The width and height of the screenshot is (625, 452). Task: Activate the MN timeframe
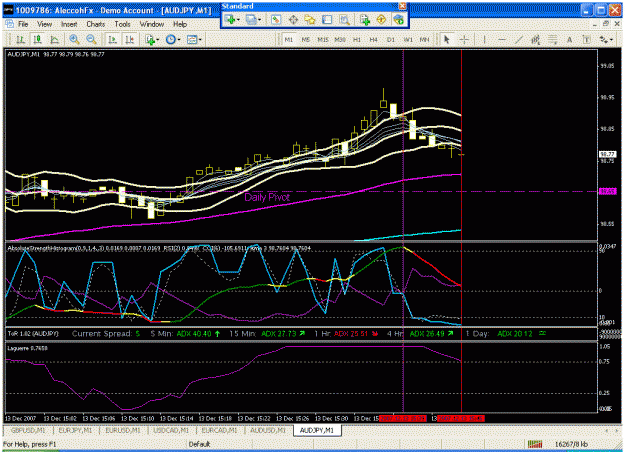coord(425,39)
